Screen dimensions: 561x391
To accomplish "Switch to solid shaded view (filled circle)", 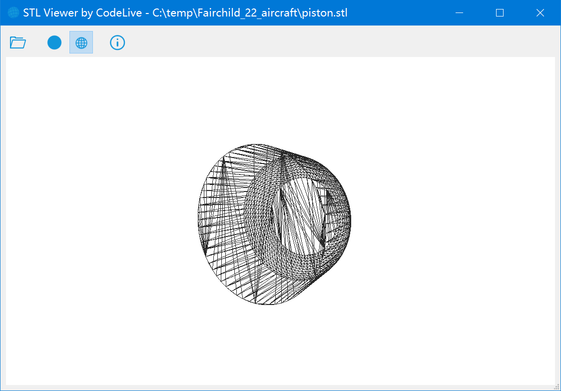I will click(x=54, y=43).
